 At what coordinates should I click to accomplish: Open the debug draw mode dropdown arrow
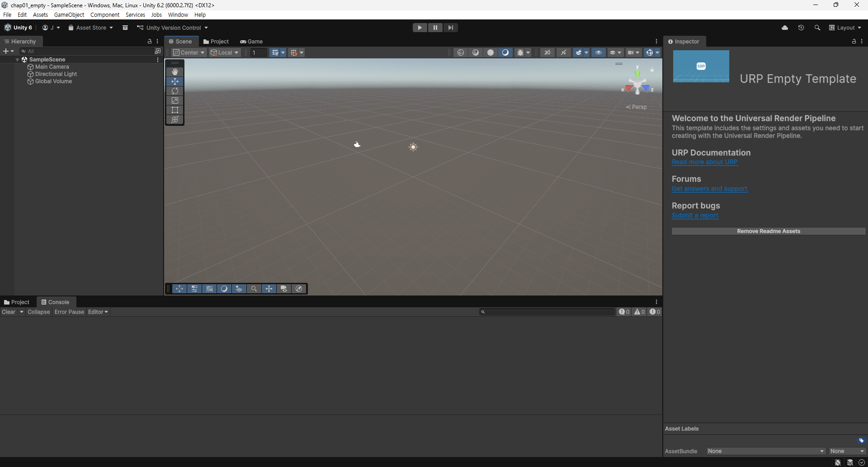[528, 52]
